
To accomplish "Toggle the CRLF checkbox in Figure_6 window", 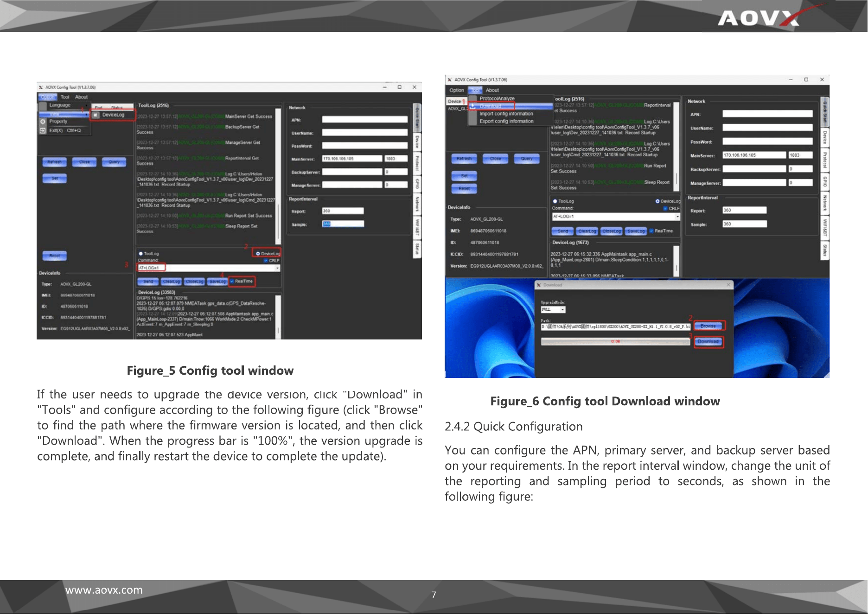I will (665, 209).
